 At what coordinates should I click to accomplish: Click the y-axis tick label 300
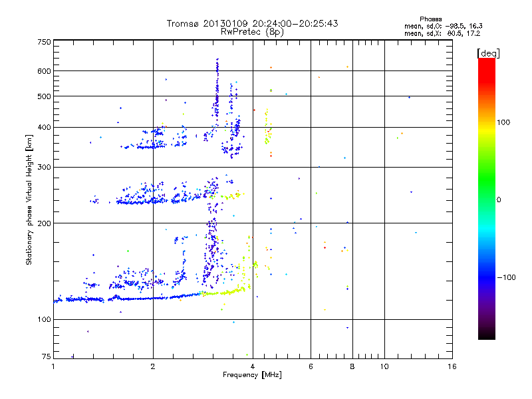(44, 167)
